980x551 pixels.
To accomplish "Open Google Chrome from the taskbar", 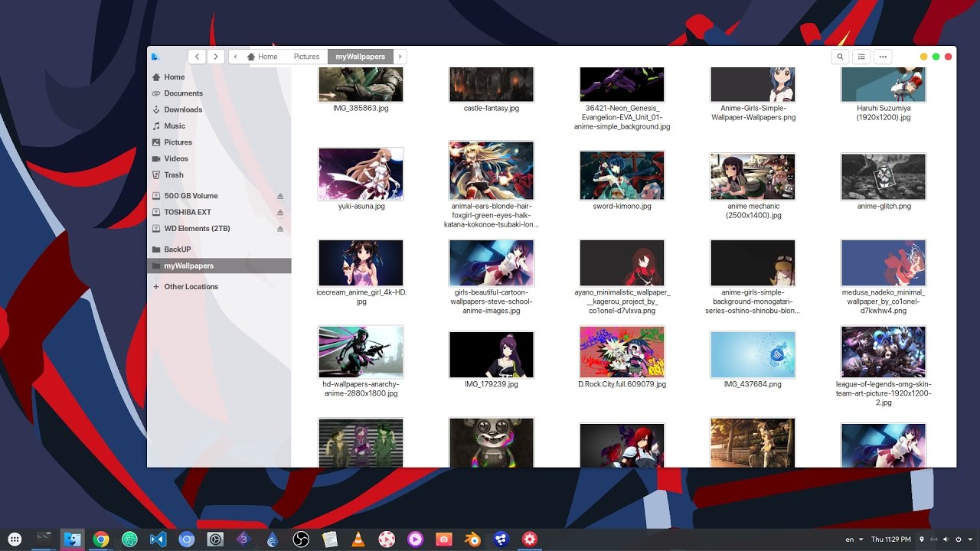I will click(x=100, y=540).
